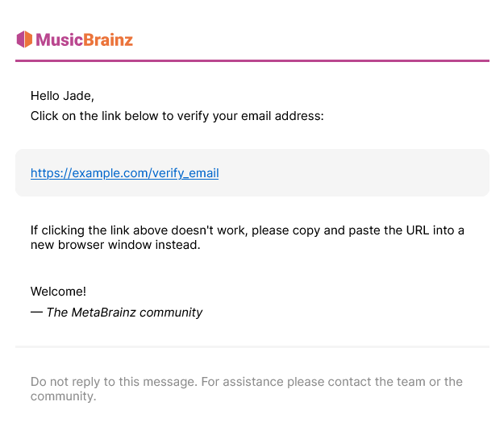Image resolution: width=504 pixels, height=439 pixels.
Task: Click "new browser window instead." text
Action: (115, 245)
